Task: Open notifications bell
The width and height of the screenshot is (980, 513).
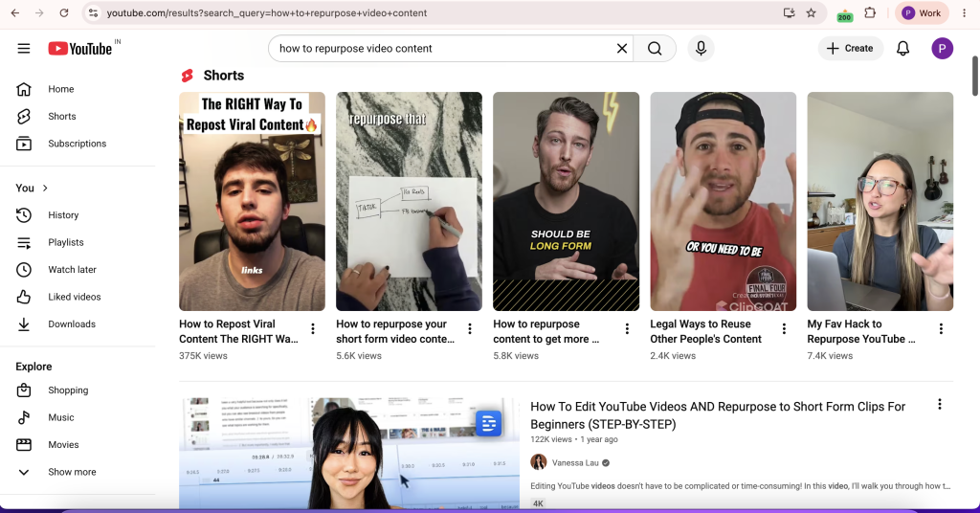Action: pos(902,48)
